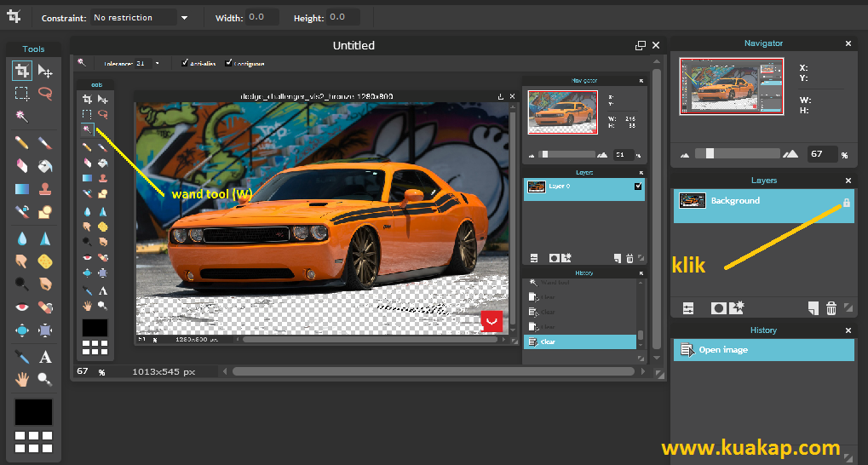Viewport: 868px width, 465px height.
Task: Select the Zoom magnifier tool
Action: [x=45, y=379]
